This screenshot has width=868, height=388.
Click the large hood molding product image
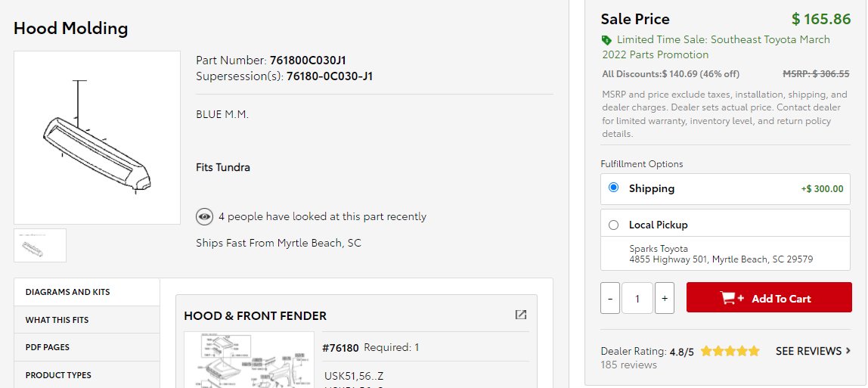97,138
